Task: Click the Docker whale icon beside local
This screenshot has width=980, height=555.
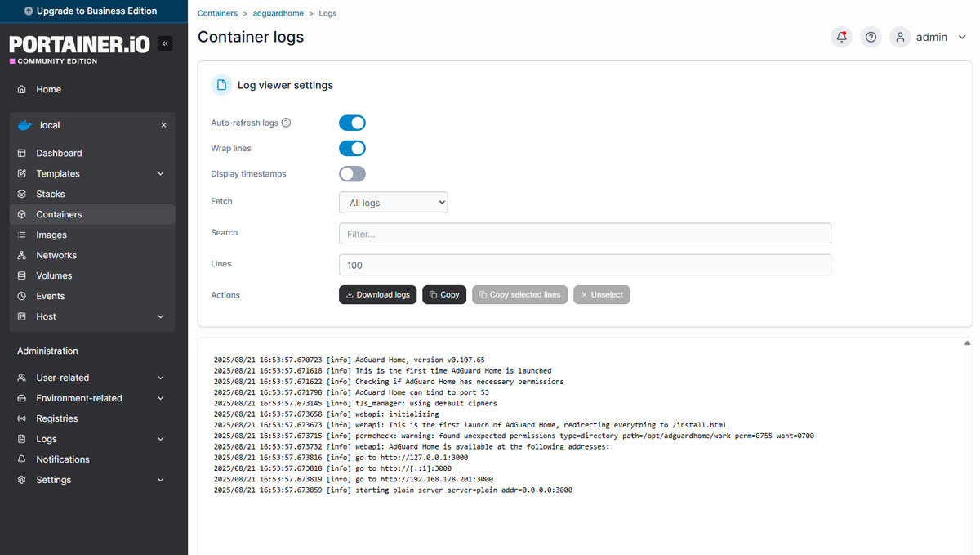Action: (x=25, y=125)
